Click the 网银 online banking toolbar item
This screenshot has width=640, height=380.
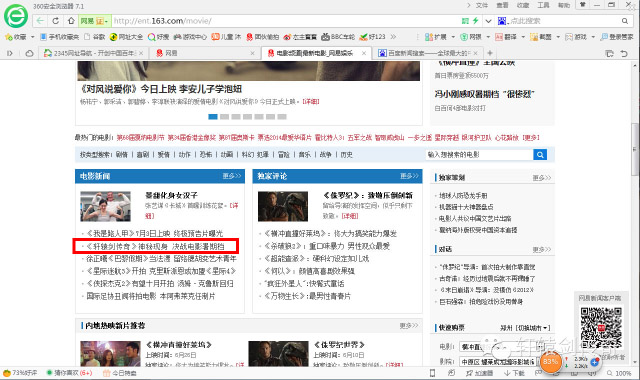(471, 37)
